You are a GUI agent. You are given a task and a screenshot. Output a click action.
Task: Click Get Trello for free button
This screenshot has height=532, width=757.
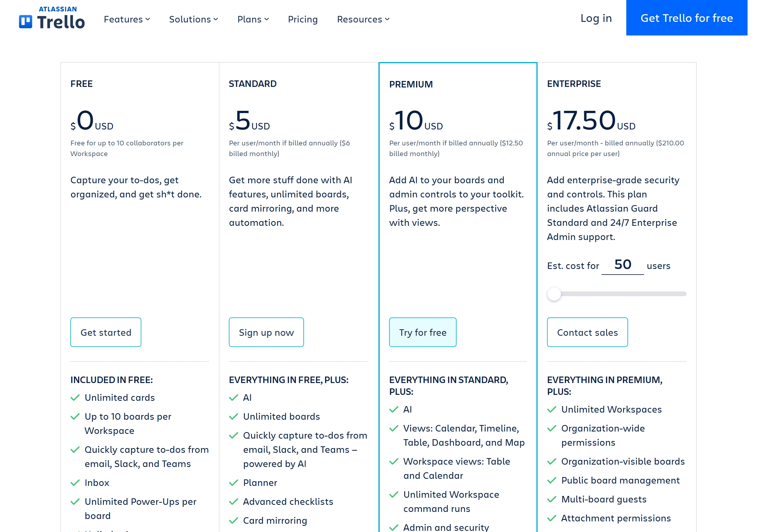686,18
